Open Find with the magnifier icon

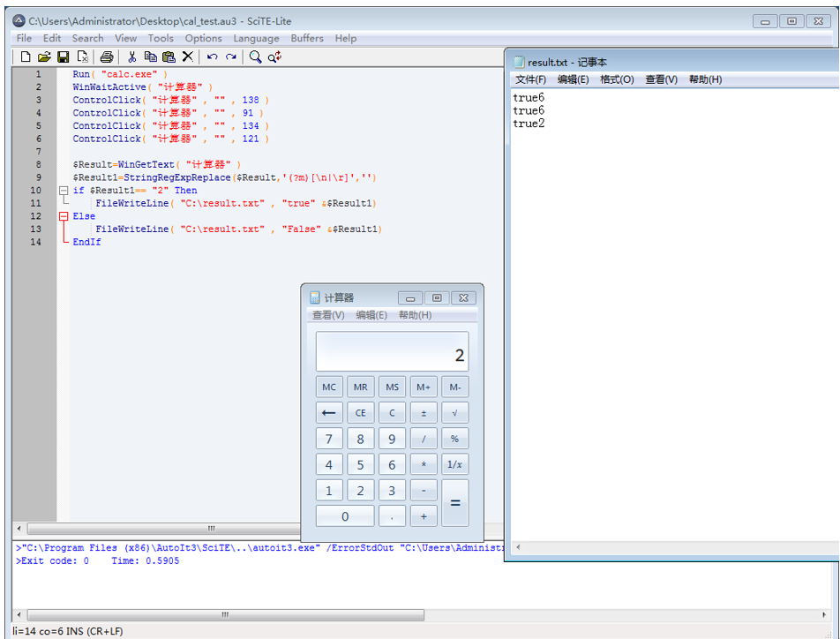tap(256, 56)
